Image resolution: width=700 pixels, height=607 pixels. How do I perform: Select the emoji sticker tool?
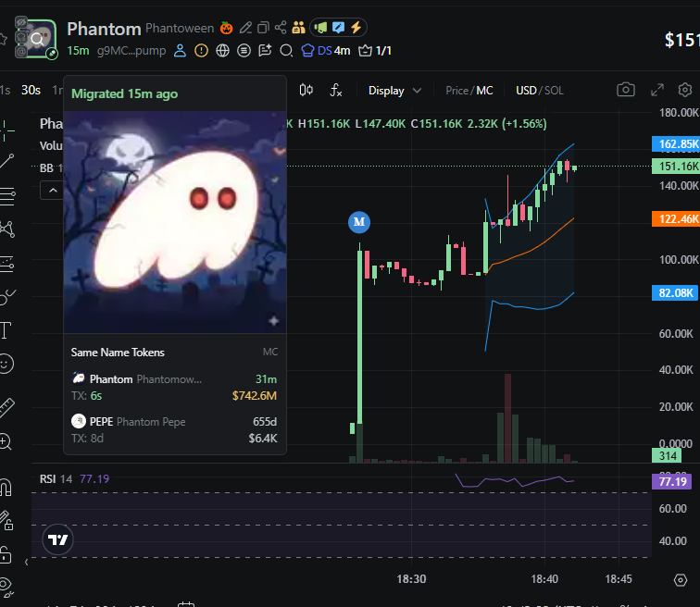tap(6, 364)
